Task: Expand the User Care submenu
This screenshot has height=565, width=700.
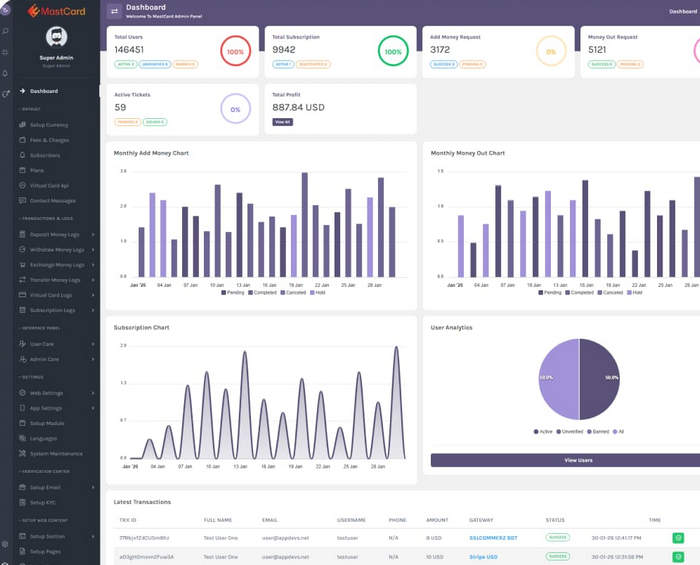Action: click(x=93, y=344)
